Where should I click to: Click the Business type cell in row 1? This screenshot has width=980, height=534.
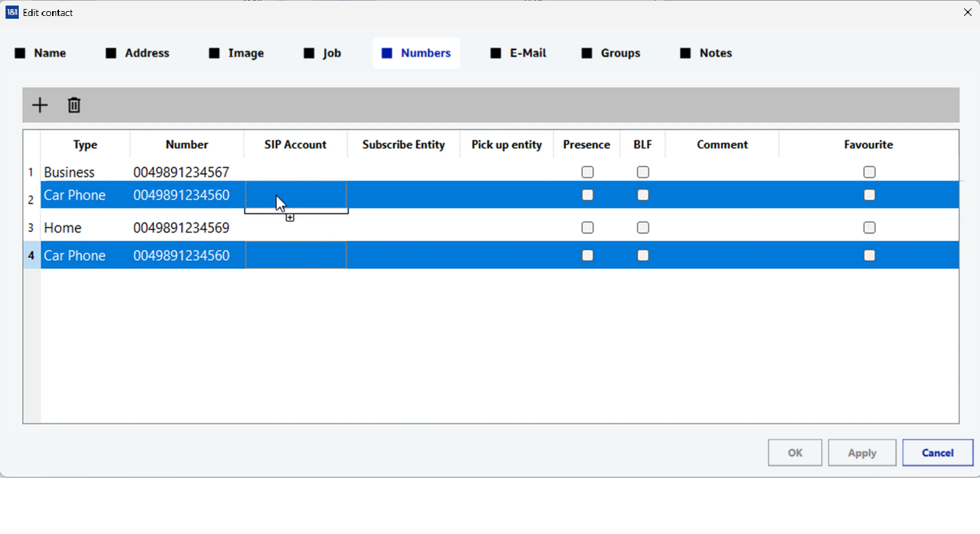tap(69, 172)
